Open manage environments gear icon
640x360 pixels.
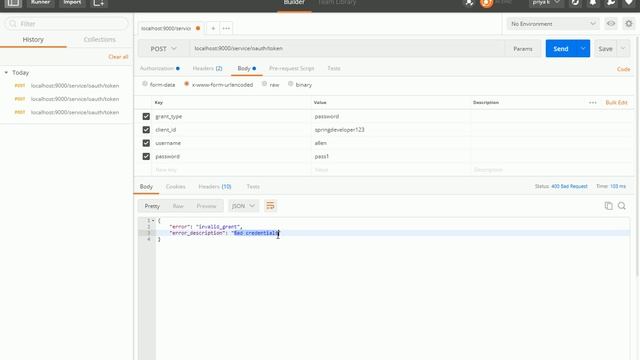pyautogui.click(x=629, y=24)
